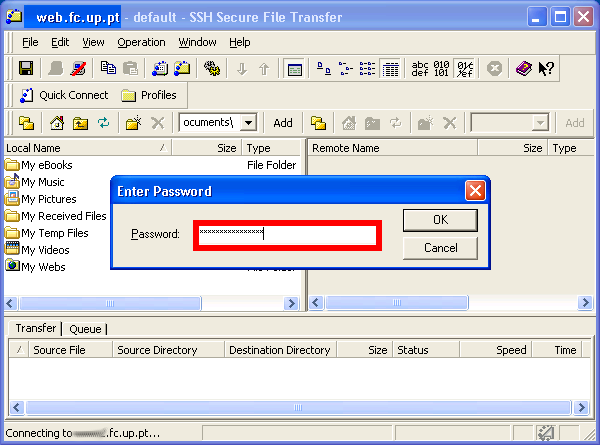
Task: Create a new local folder
Action: point(134,123)
